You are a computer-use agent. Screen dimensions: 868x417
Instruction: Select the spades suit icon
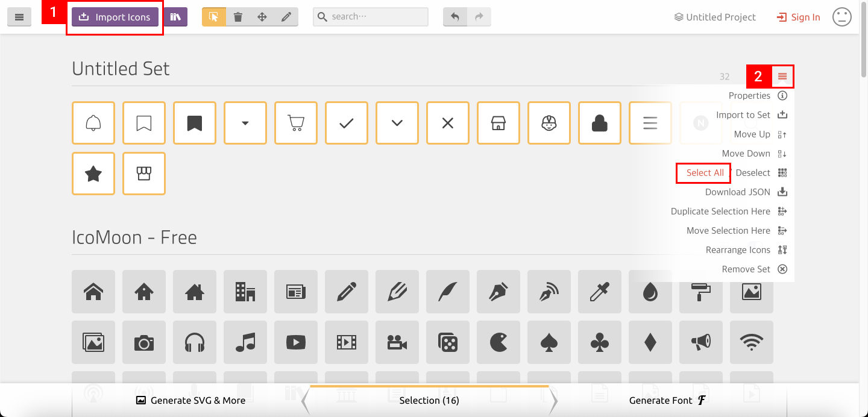pyautogui.click(x=549, y=342)
